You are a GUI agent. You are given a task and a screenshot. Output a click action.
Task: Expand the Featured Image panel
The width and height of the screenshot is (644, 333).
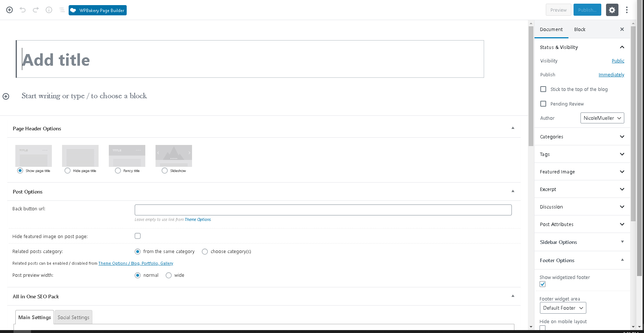(582, 172)
